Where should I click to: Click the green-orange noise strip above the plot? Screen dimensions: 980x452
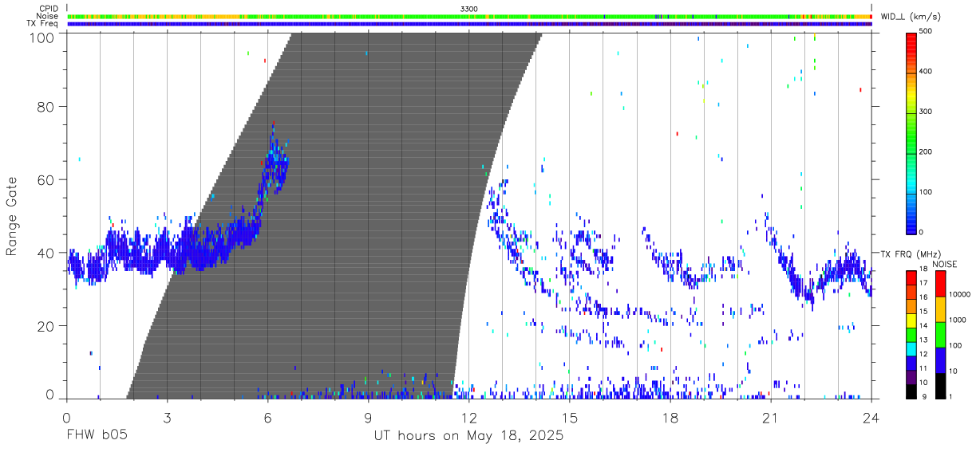pos(469,16)
